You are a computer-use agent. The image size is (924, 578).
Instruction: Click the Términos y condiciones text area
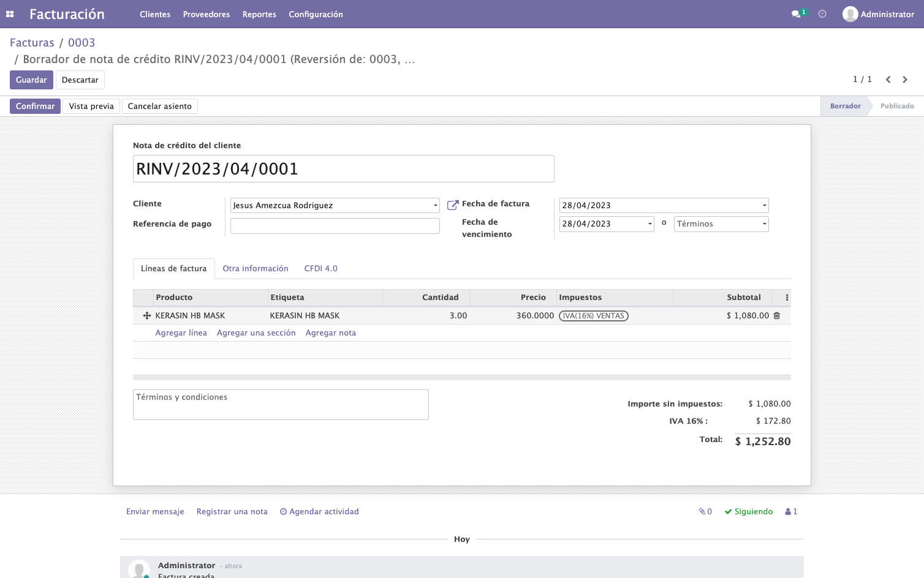(281, 405)
